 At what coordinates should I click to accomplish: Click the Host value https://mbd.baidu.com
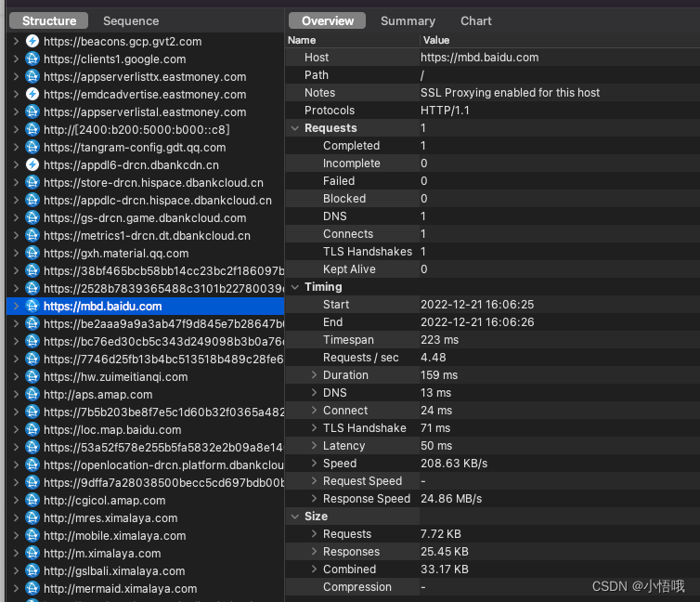tap(479, 58)
